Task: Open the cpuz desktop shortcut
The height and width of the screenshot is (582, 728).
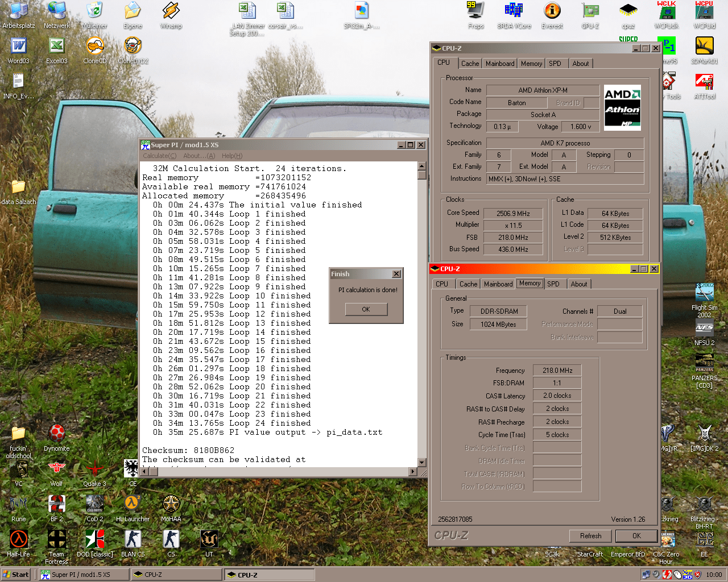Action: pos(628,15)
